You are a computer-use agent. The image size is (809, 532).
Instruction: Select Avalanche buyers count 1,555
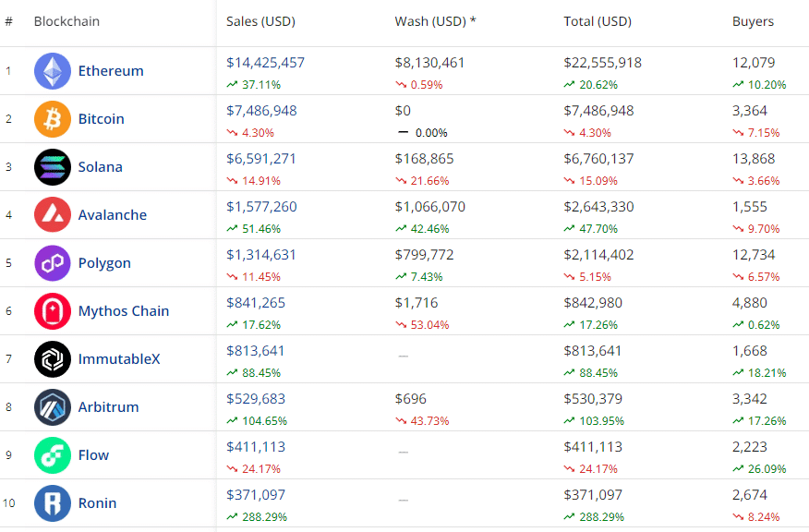(750, 206)
